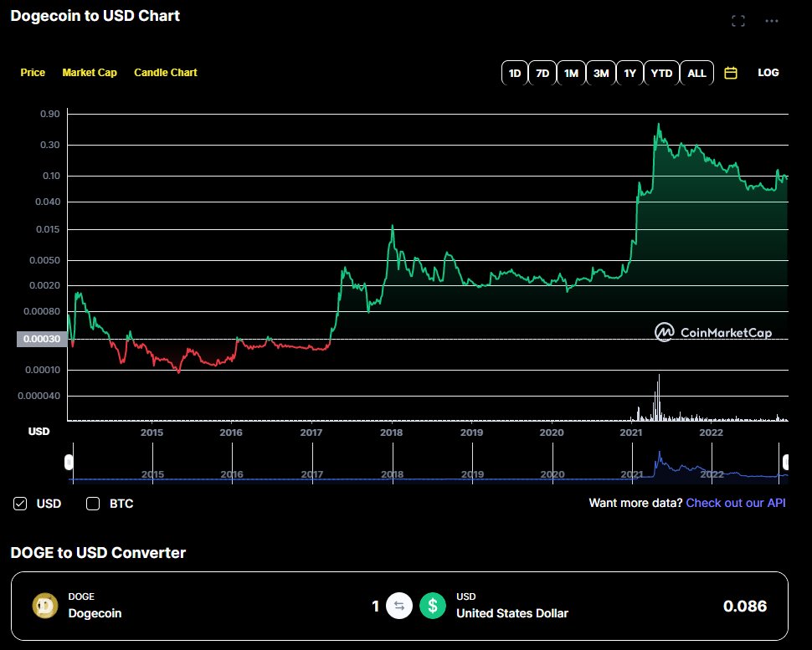Click the USD axis currency label
812x650 pixels.
tap(39, 431)
